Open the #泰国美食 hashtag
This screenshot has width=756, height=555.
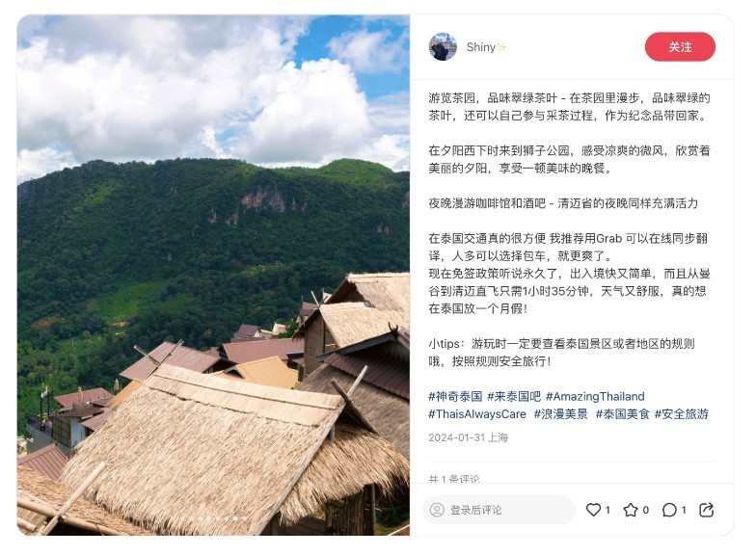(623, 414)
